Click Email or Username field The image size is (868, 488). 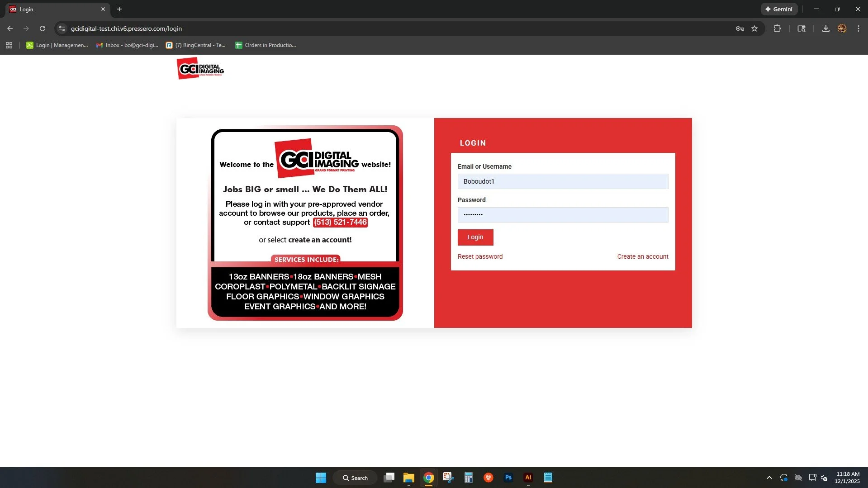[x=563, y=181]
